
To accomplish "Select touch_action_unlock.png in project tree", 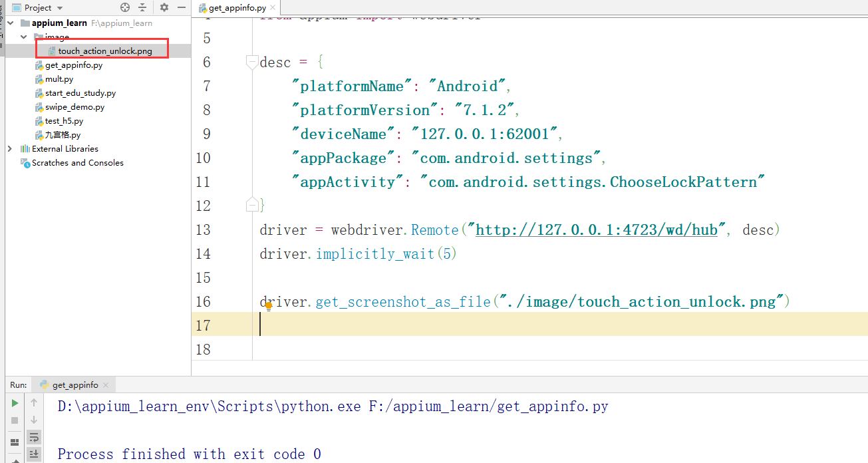I will 104,51.
